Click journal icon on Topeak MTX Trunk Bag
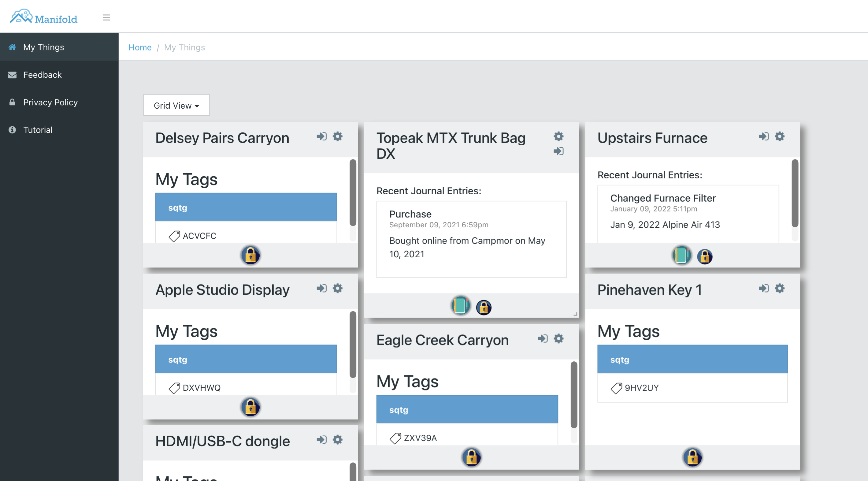This screenshot has height=481, width=868. (460, 307)
